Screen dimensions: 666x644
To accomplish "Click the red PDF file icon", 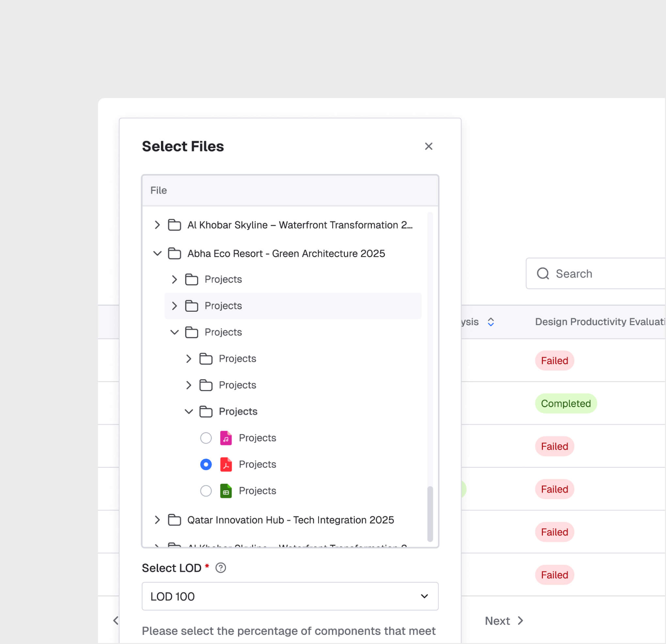I will 226,465.
